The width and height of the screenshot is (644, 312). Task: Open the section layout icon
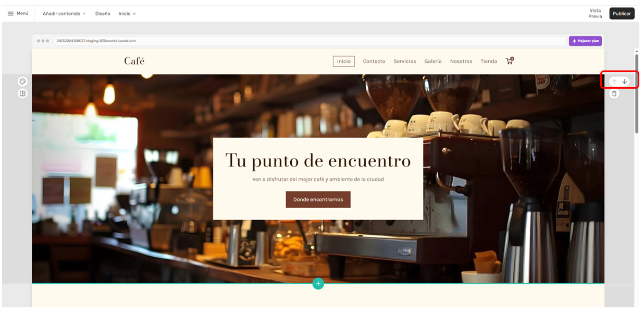pos(22,94)
